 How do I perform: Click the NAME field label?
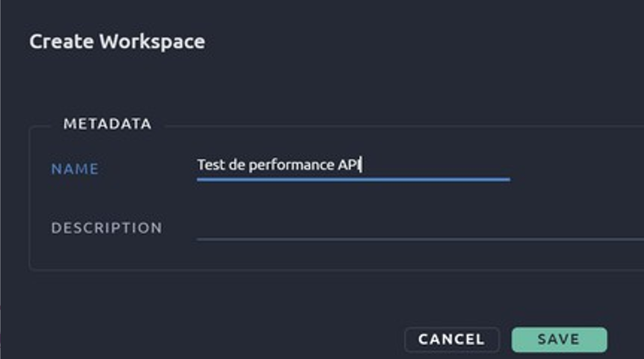(x=75, y=169)
